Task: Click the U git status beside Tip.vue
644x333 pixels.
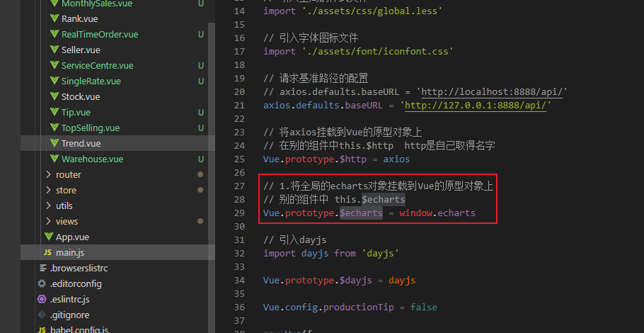Action: [x=201, y=112]
